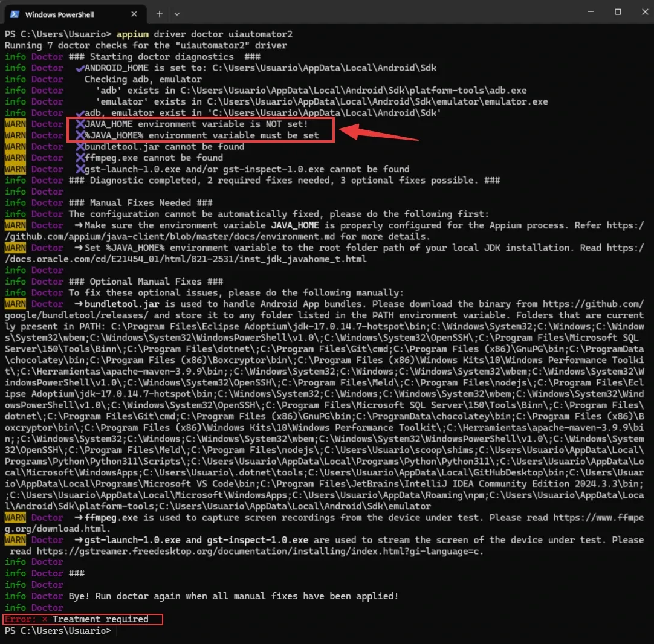654x644 pixels.
Task: Click 'JAVA_HOME environment variable is NOT set!' text
Action: tap(196, 124)
